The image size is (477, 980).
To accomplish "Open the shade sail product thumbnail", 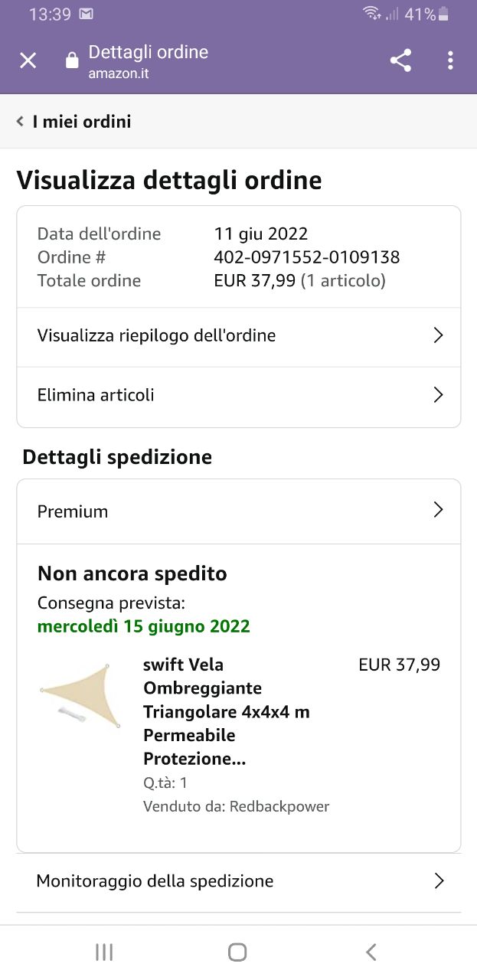I will pyautogui.click(x=80, y=697).
